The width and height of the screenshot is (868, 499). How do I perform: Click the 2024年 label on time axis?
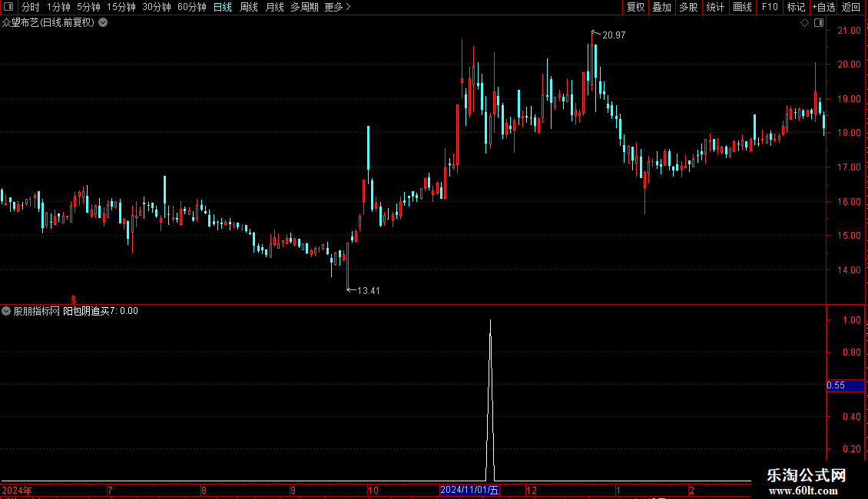pyautogui.click(x=17, y=490)
